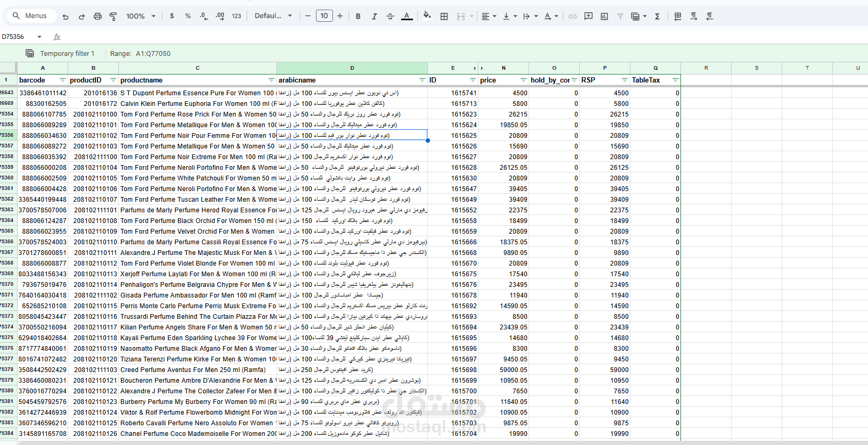Insert a chart
The height and width of the screenshot is (445, 868).
(x=604, y=16)
